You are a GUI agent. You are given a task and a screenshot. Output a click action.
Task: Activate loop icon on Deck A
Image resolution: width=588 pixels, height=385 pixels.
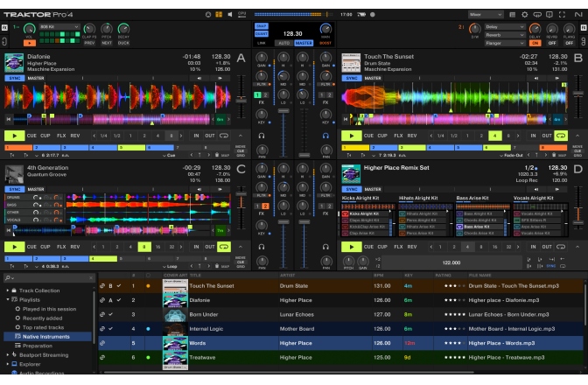tap(224, 136)
